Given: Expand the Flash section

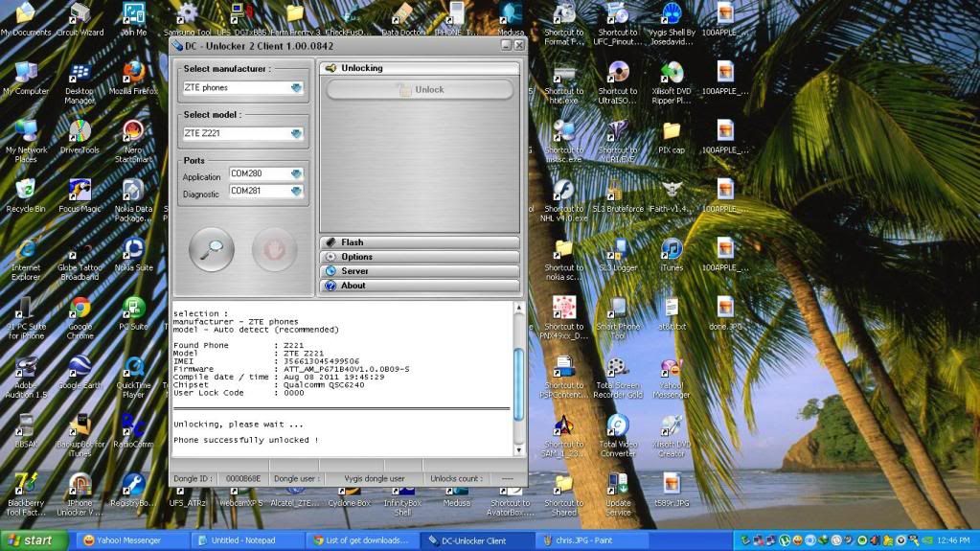Looking at the screenshot, I should (x=420, y=242).
